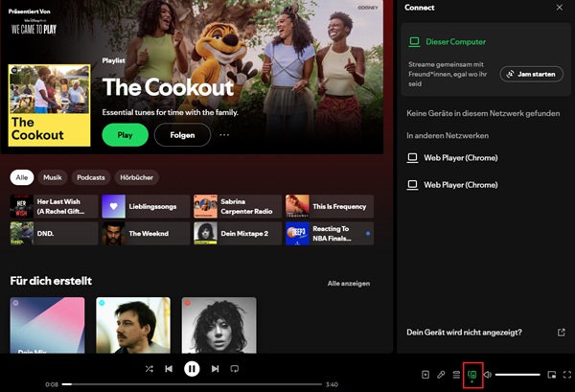Click the Folgen button
The width and height of the screenshot is (575, 392).
[x=182, y=135]
